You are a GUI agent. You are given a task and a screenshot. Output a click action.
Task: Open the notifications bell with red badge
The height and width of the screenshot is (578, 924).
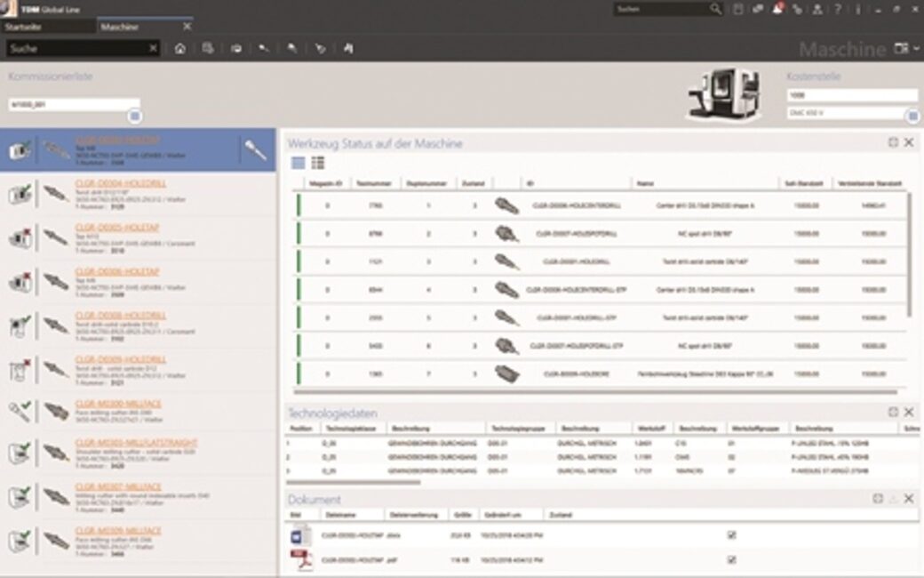pyautogui.click(x=777, y=9)
